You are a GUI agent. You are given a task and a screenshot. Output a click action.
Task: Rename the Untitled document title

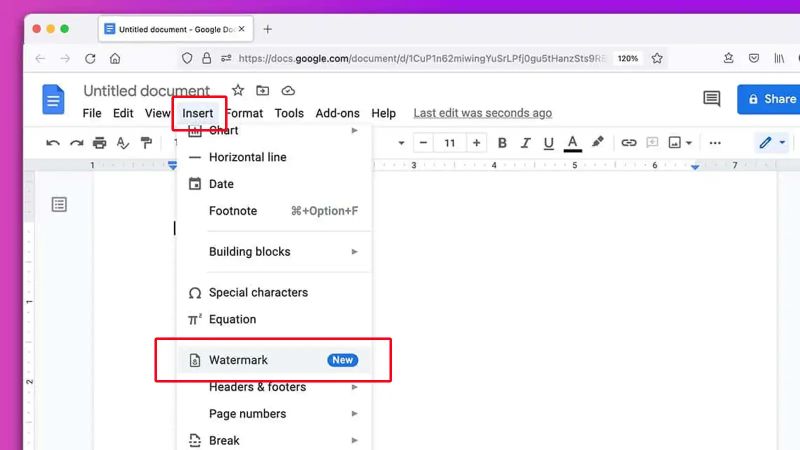coord(146,91)
